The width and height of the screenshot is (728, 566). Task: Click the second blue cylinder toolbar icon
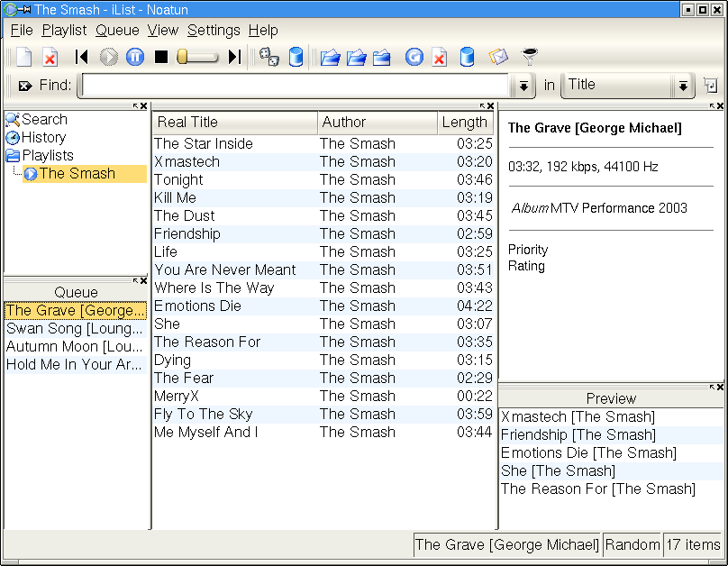coord(467,57)
